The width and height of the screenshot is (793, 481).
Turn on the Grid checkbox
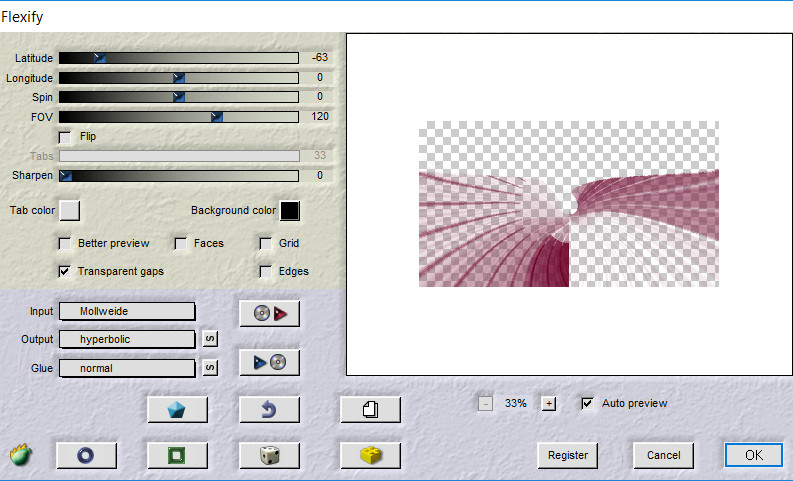click(266, 243)
